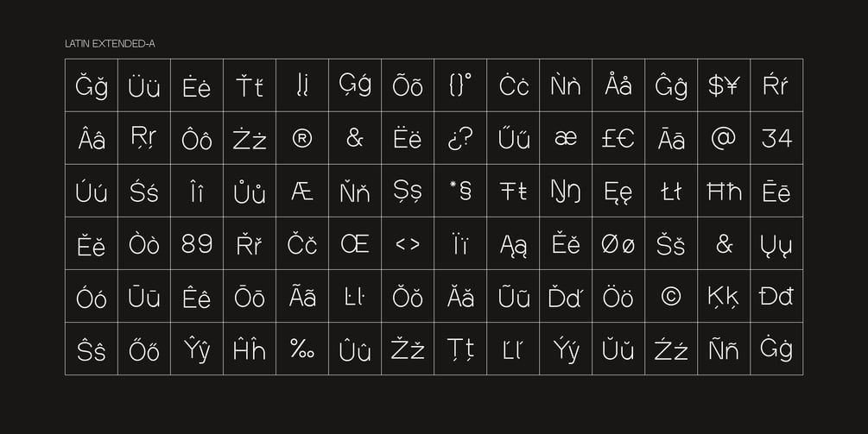Viewport: 868px width, 434px height.
Task: Click the numerals 34 cell
Action: point(776,138)
